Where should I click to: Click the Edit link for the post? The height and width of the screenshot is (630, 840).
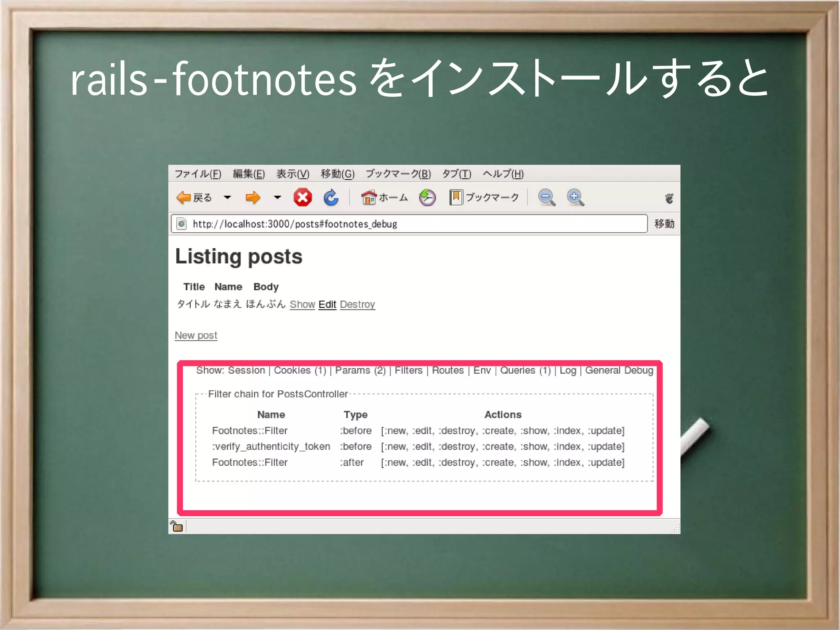[x=327, y=305]
